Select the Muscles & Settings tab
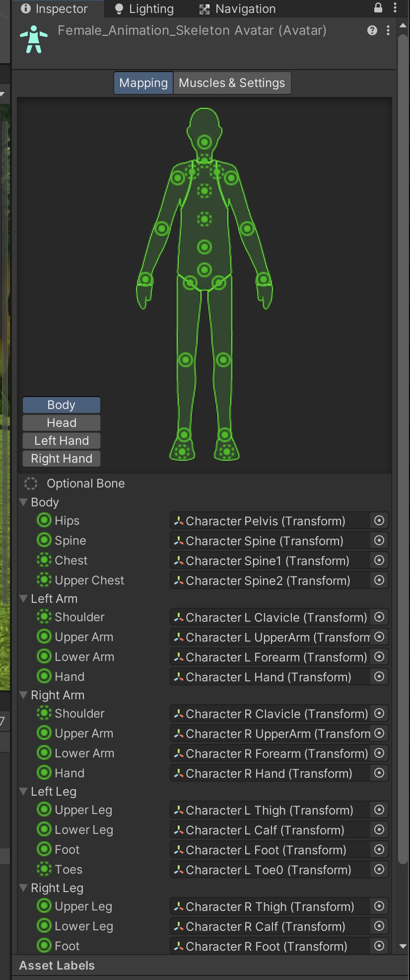 click(x=232, y=83)
